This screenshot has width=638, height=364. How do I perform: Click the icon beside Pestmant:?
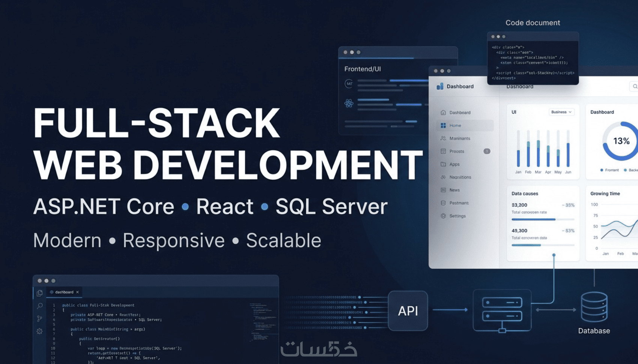point(443,203)
